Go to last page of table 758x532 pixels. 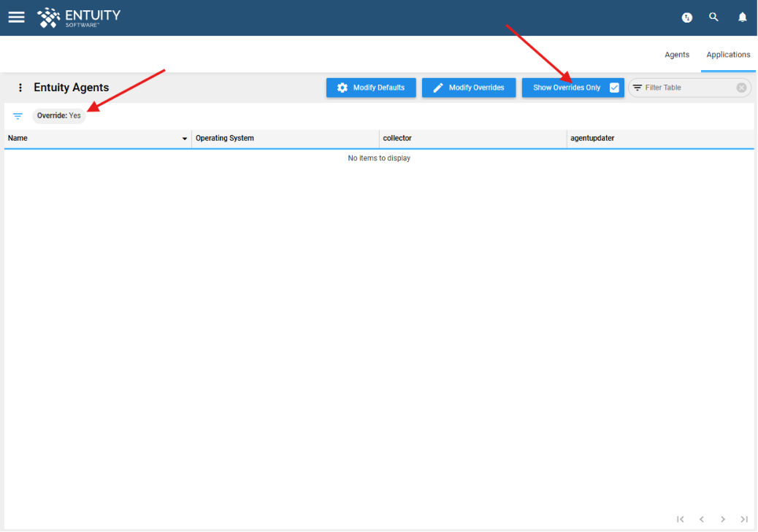[x=744, y=520]
